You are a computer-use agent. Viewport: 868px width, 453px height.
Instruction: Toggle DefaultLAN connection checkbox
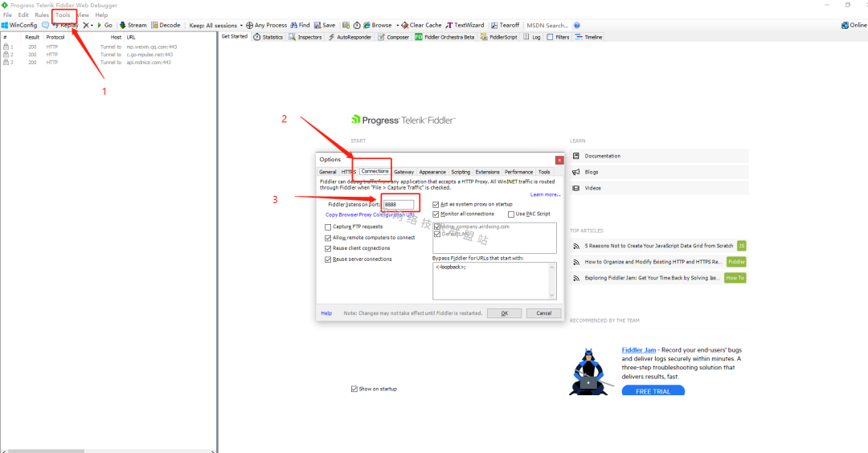coord(437,234)
